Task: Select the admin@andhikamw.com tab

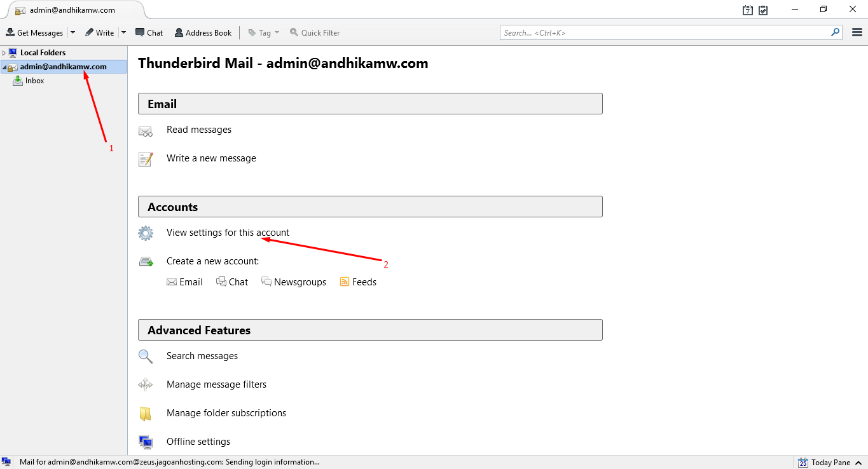Action: click(72, 10)
